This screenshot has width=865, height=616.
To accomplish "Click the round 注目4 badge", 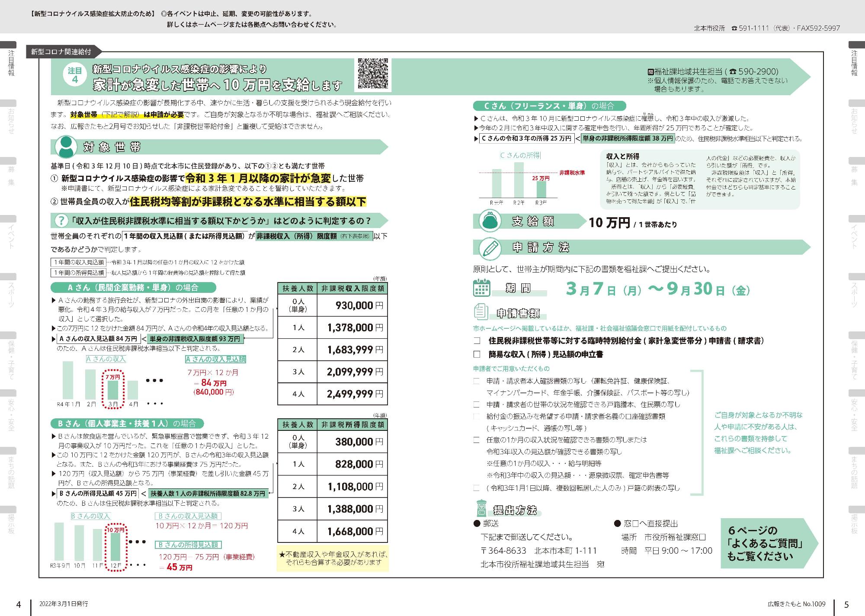I will click(75, 75).
